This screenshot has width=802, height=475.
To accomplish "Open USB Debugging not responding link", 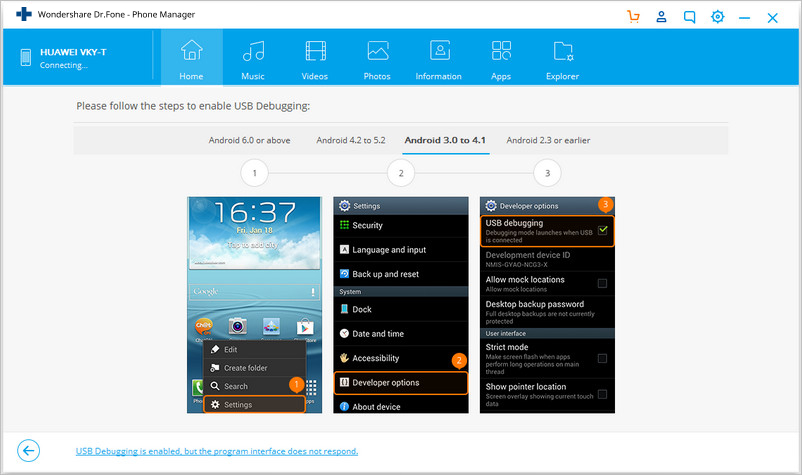I will pos(217,451).
